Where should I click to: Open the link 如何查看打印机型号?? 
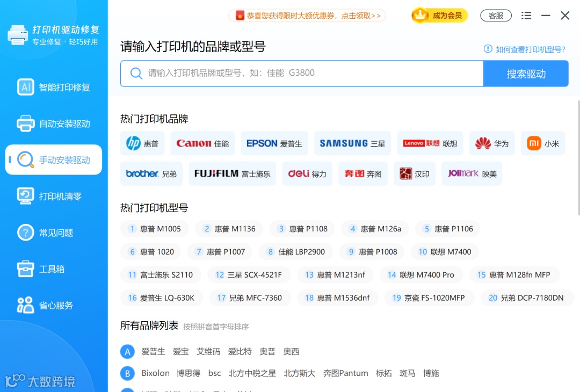pyautogui.click(x=525, y=49)
